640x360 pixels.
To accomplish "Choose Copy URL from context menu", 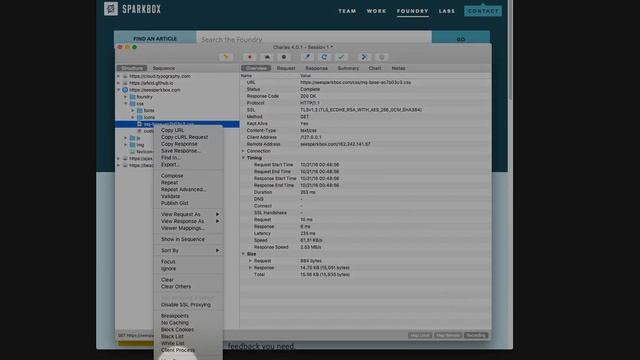I will tap(173, 130).
